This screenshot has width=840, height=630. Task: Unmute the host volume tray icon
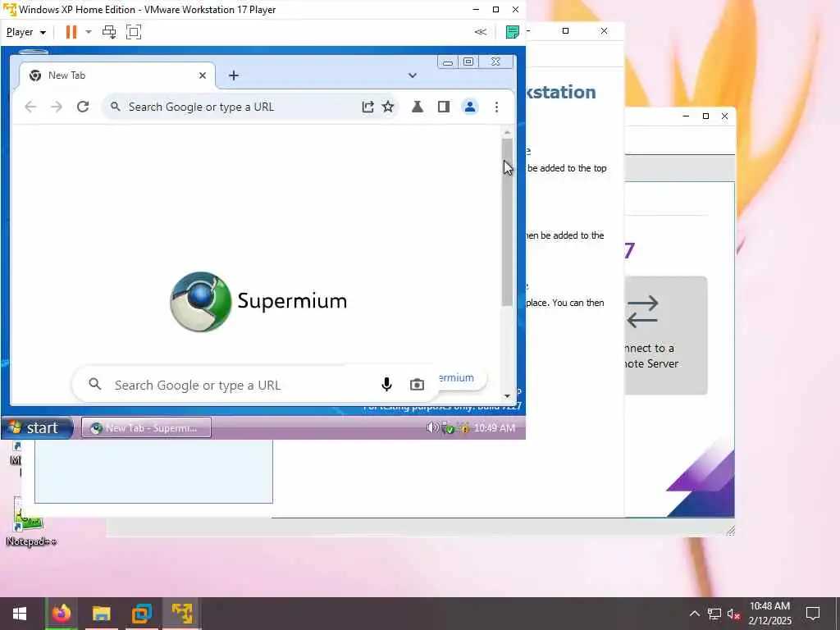733,614
